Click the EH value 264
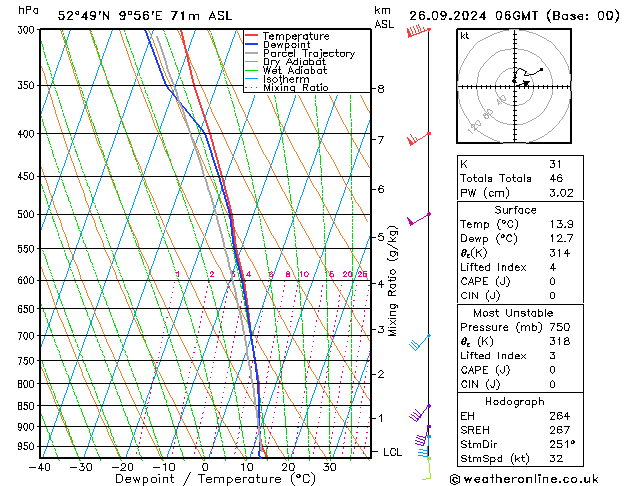629x486 pixels. (560, 416)
